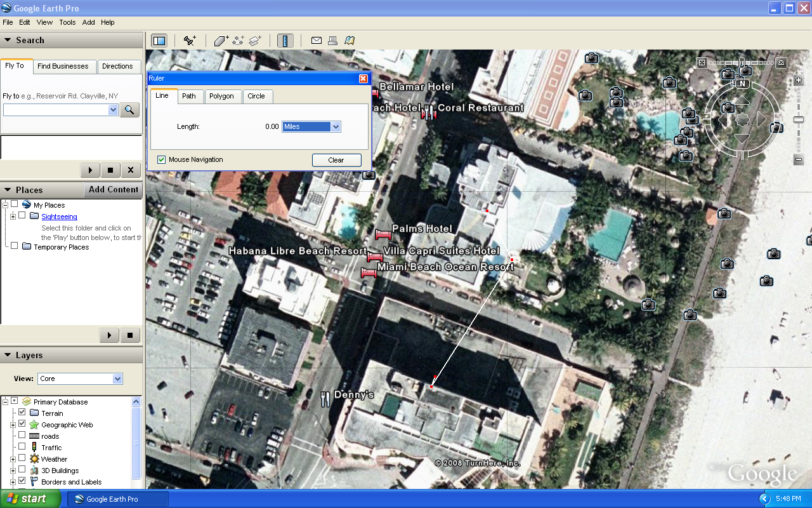Image resolution: width=812 pixels, height=508 pixels.
Task: Show in Google Maps icon
Action: [x=350, y=41]
